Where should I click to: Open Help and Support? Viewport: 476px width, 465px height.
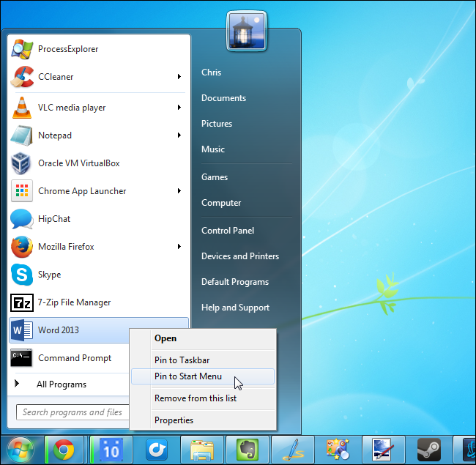235,308
